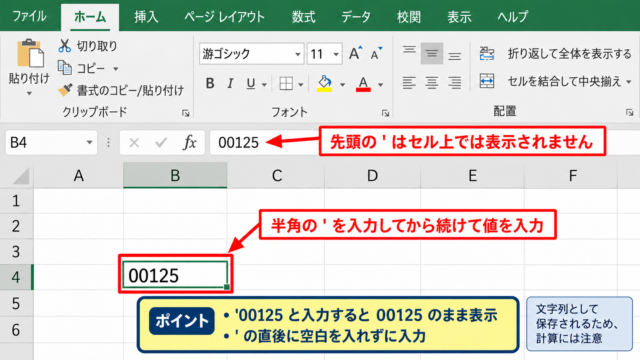
Task: Select column E header
Action: (x=472, y=176)
